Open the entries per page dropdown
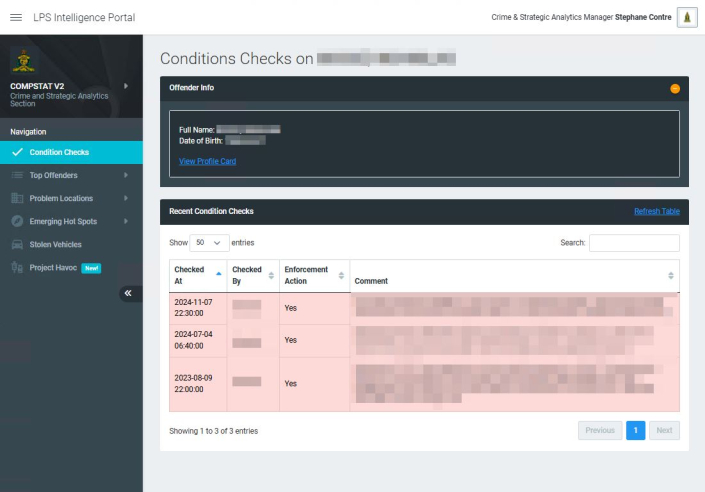705x492 pixels. tap(208, 243)
